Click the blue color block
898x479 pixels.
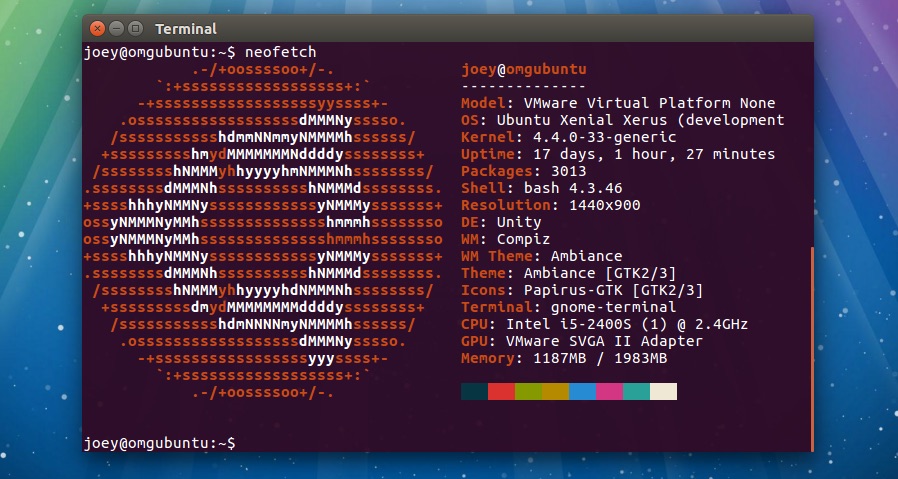pos(582,391)
